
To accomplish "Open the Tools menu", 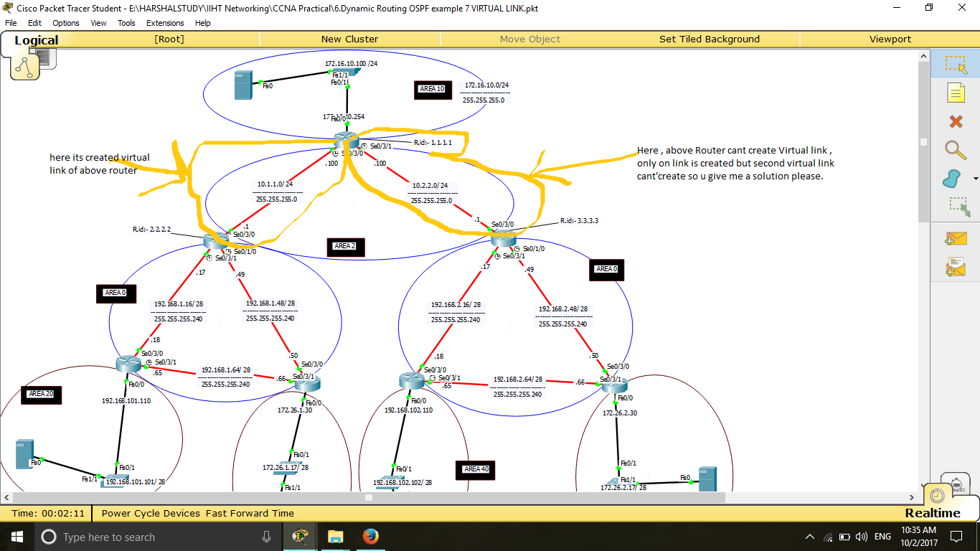I will point(126,22).
